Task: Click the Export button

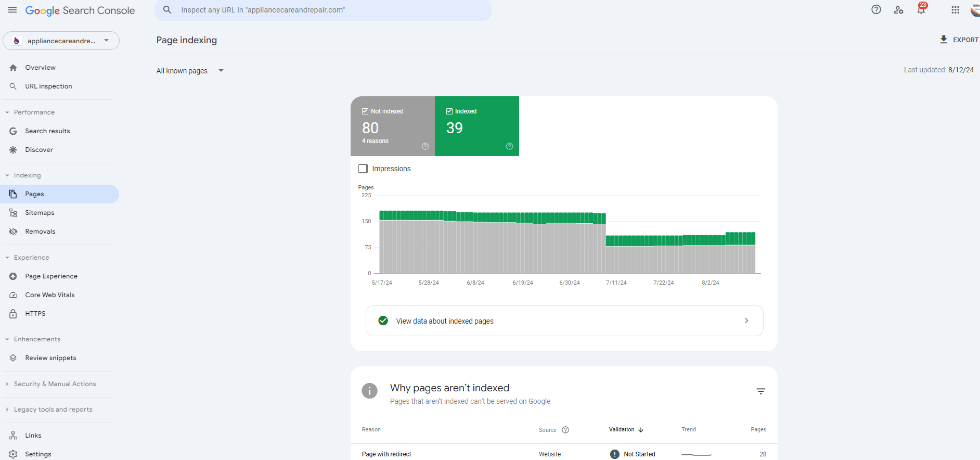Action: coord(959,40)
